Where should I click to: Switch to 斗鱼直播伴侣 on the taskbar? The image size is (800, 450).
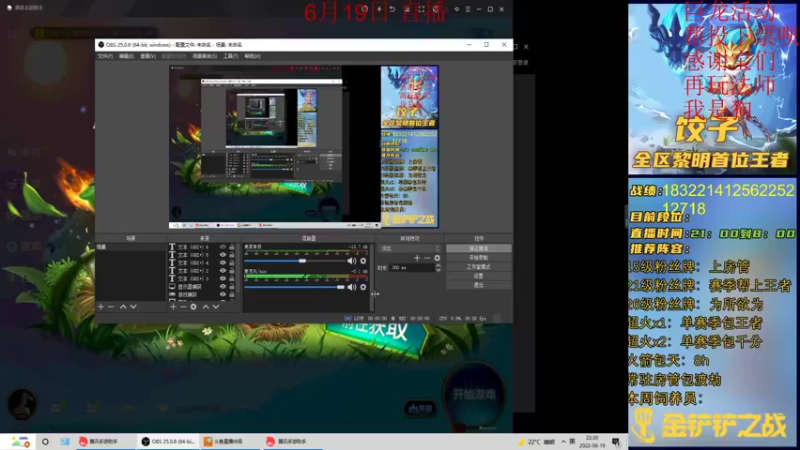coord(230,441)
